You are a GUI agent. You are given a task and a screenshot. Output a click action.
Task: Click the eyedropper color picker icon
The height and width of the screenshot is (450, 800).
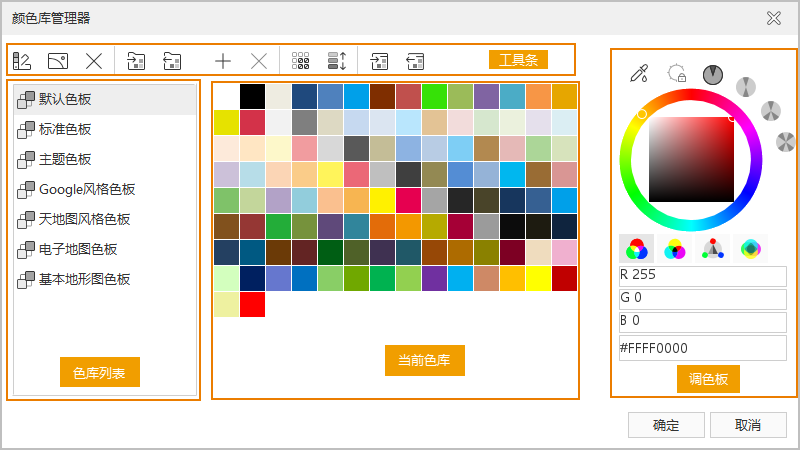(x=639, y=73)
